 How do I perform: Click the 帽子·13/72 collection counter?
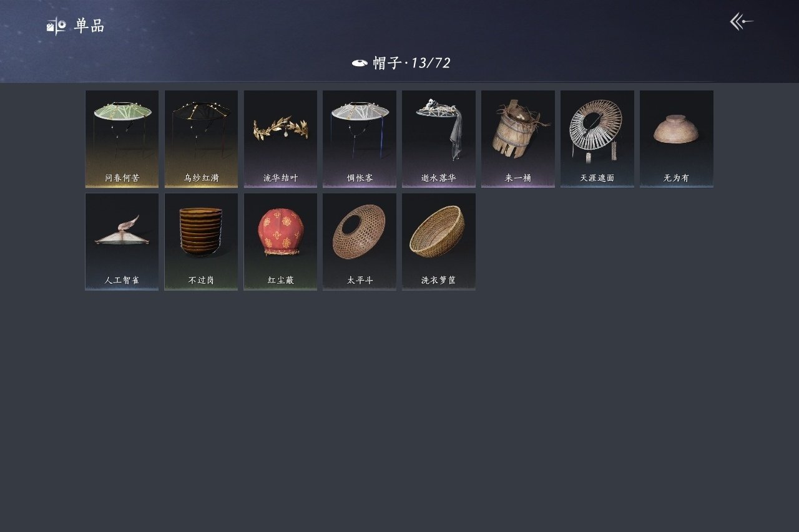412,63
